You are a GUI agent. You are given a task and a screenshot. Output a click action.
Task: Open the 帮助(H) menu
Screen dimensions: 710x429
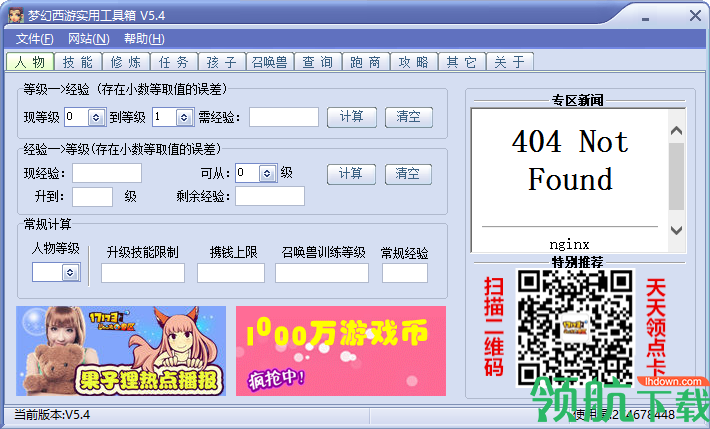tap(144, 39)
